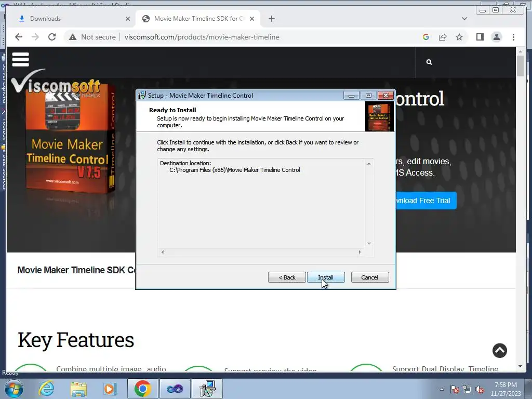Click the setup dialog right scroll arrow
The image size is (532, 399).
pos(360,252)
